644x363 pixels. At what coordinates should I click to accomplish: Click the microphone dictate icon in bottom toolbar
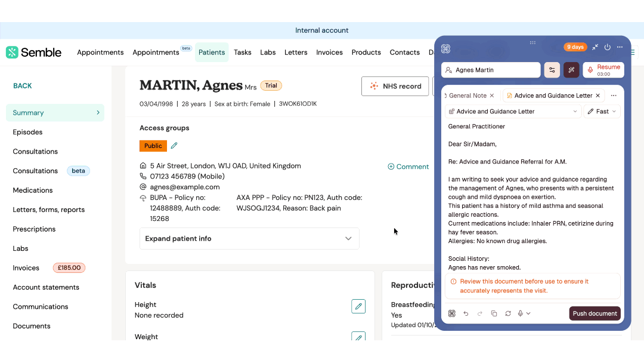[x=521, y=313]
